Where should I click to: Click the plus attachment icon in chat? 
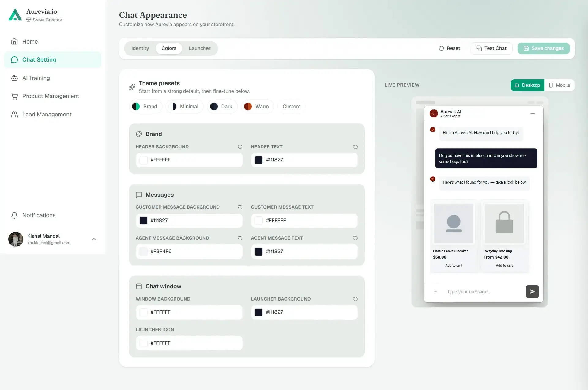[435, 292]
